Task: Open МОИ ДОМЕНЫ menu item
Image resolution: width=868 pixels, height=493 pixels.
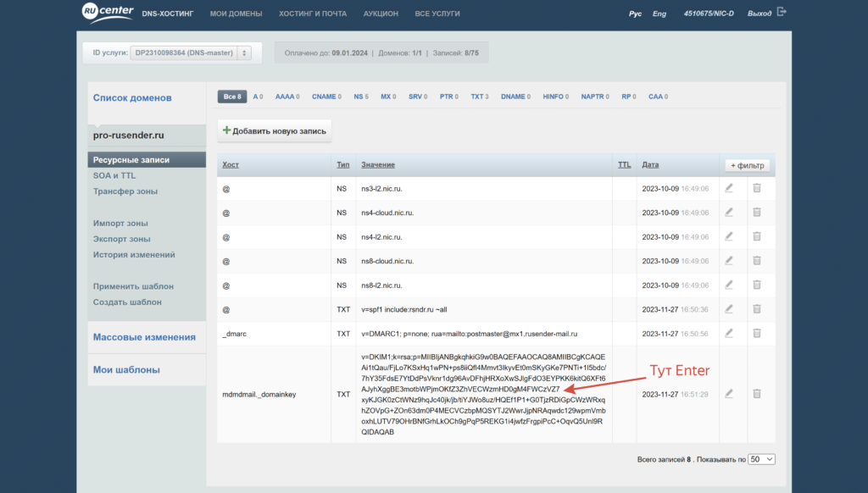Action: click(x=236, y=14)
